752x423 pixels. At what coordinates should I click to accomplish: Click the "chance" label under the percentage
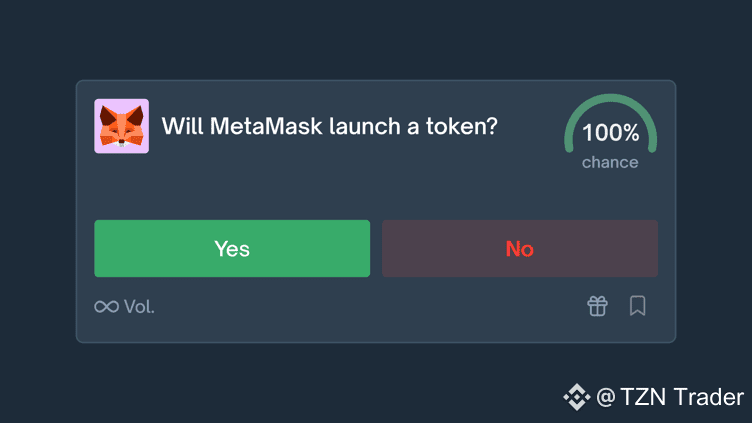610,162
